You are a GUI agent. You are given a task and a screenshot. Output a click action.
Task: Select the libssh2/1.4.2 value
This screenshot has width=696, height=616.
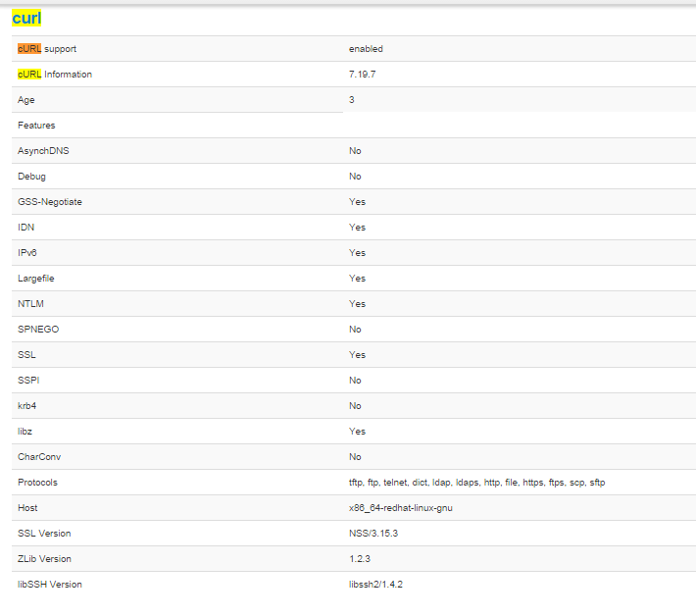tap(376, 585)
